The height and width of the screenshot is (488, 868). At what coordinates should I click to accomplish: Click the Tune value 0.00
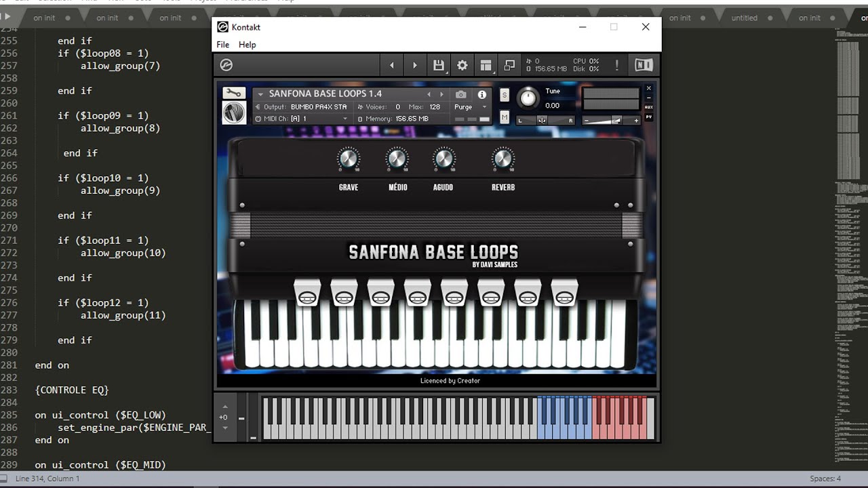tap(553, 106)
